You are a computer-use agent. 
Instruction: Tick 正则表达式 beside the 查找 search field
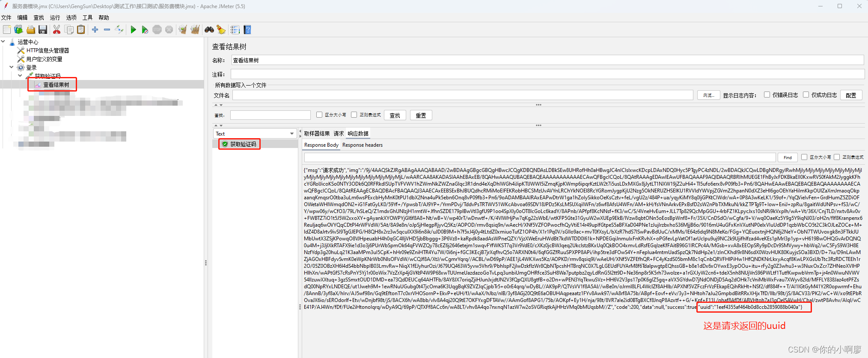354,115
